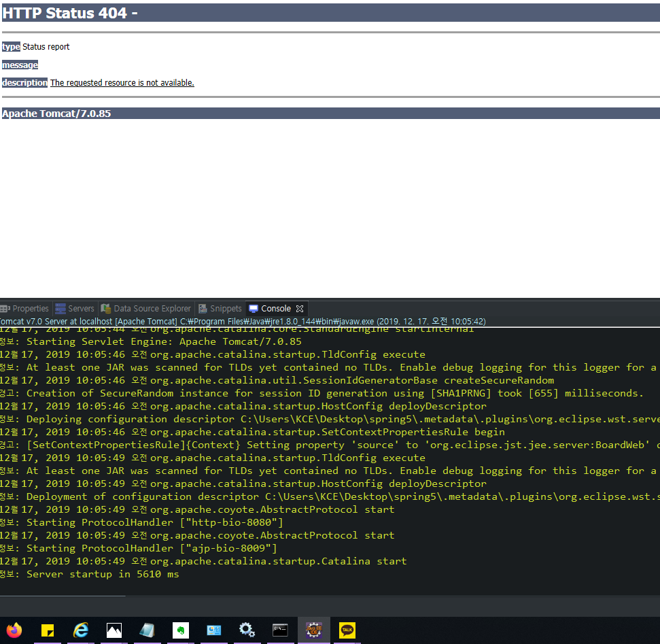Click 'The requested resource is not available.'
Screen dimensions: 660x644
122,82
